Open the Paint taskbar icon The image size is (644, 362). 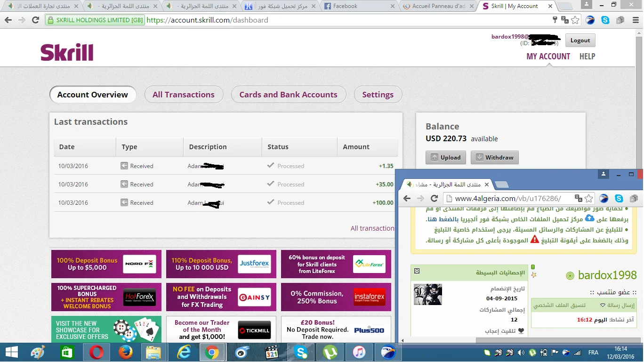(38, 352)
